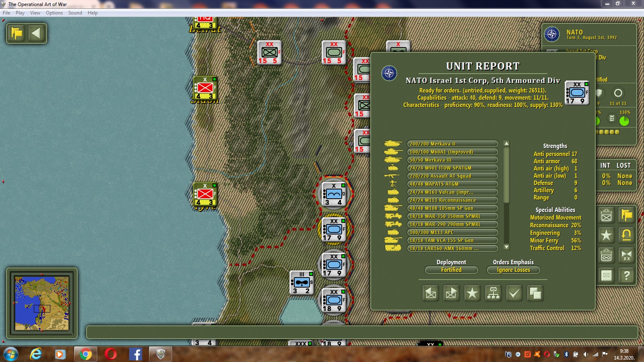Click the volume speaker icon in system tray
Viewport: 644px width, 362px height.
(x=586, y=354)
